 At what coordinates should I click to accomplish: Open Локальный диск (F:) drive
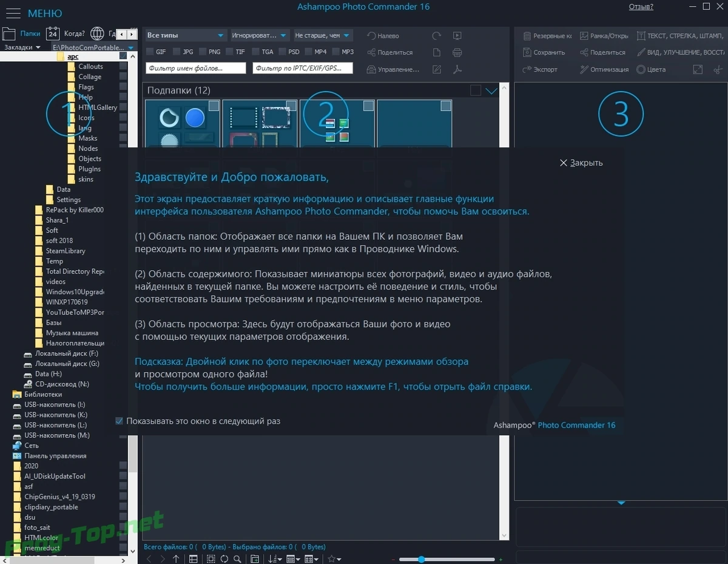(67, 353)
